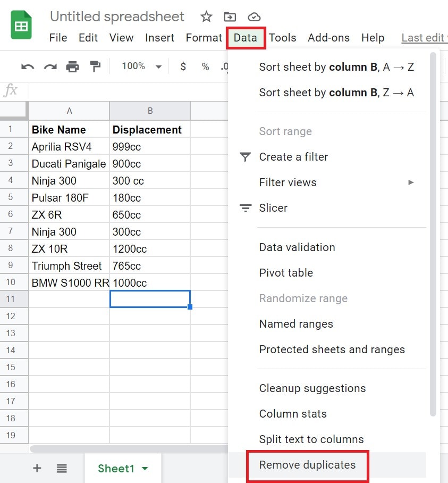Screen dimensions: 448x483
Task: Apply currency format with the dollar icon
Action: [x=183, y=66]
